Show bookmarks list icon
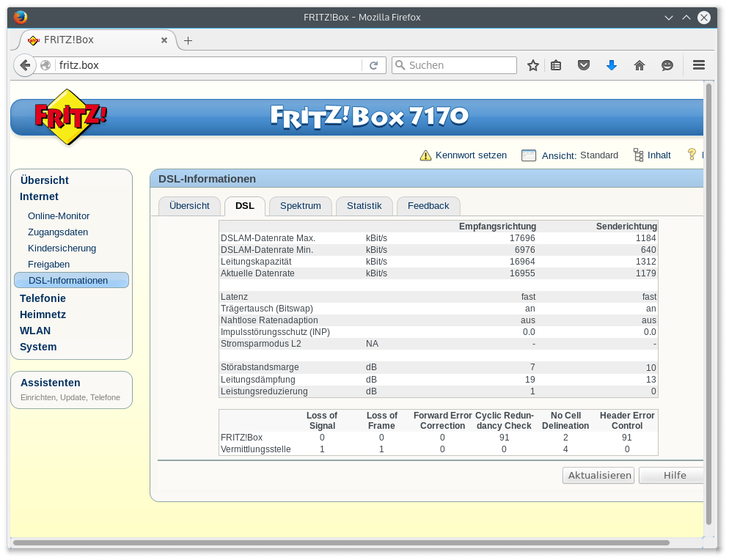Screen dimensions: 729x560 click(x=556, y=65)
